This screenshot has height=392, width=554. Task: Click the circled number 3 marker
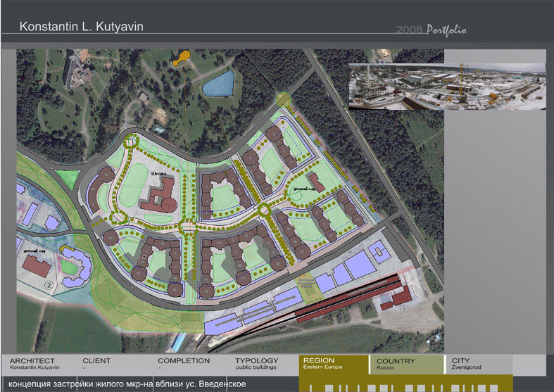tap(137, 212)
